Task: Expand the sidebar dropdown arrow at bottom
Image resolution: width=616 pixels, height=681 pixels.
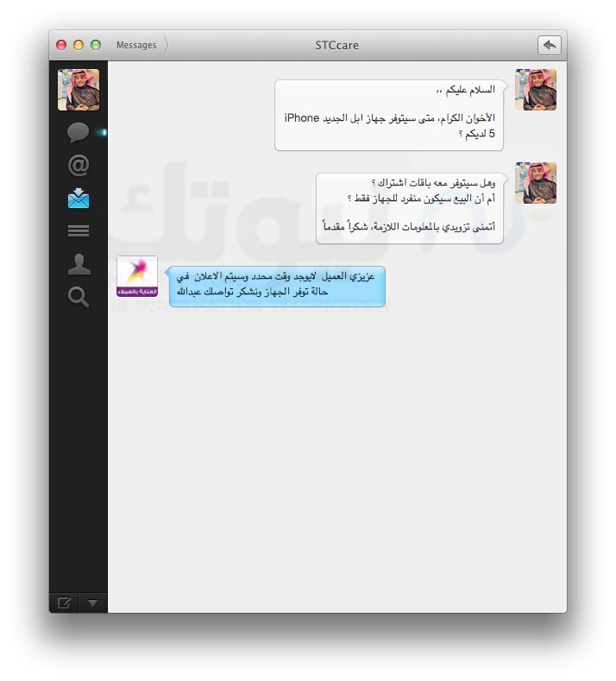Action: [x=92, y=602]
